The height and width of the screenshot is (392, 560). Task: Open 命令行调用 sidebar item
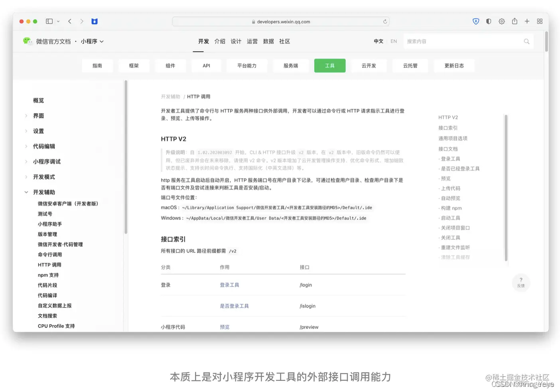point(50,255)
